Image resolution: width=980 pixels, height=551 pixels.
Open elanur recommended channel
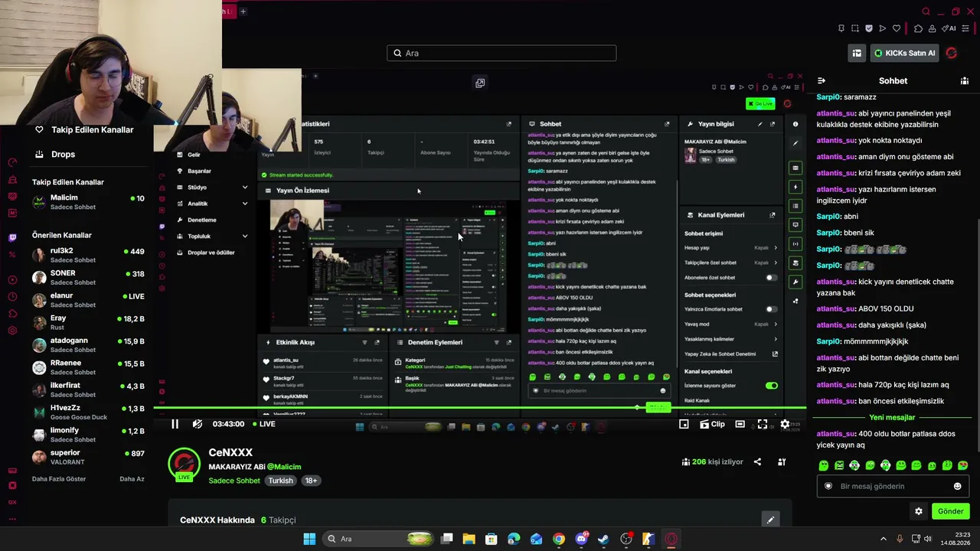(x=88, y=300)
